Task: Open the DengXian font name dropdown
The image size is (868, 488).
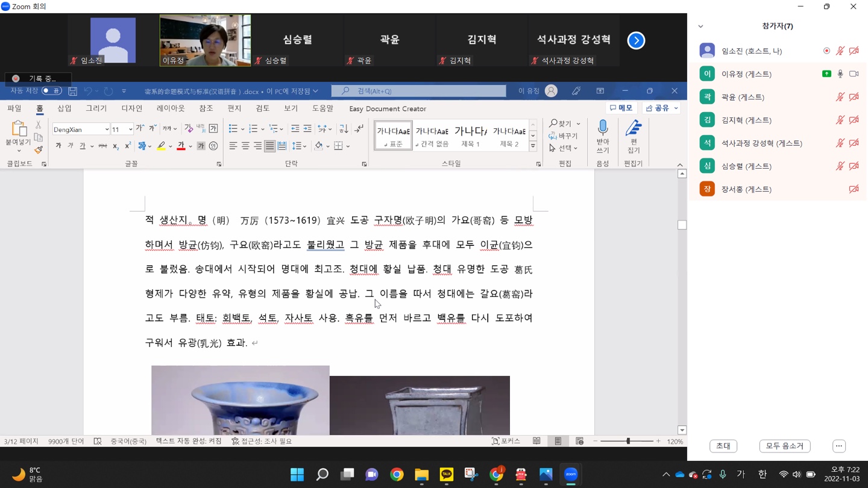Action: pos(107,130)
